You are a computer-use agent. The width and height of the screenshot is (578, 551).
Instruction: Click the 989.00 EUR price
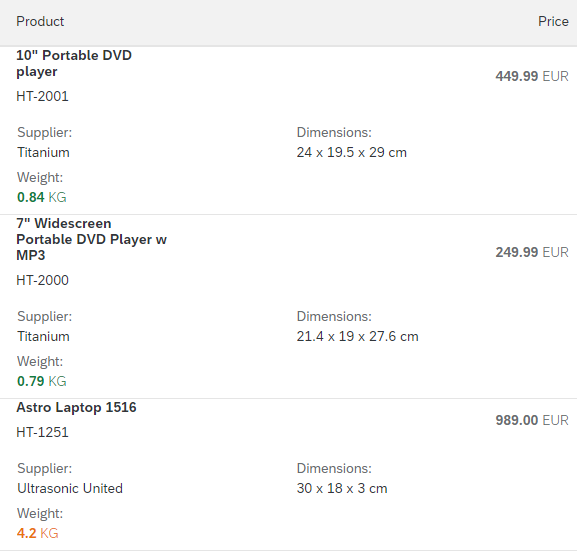pyautogui.click(x=532, y=420)
